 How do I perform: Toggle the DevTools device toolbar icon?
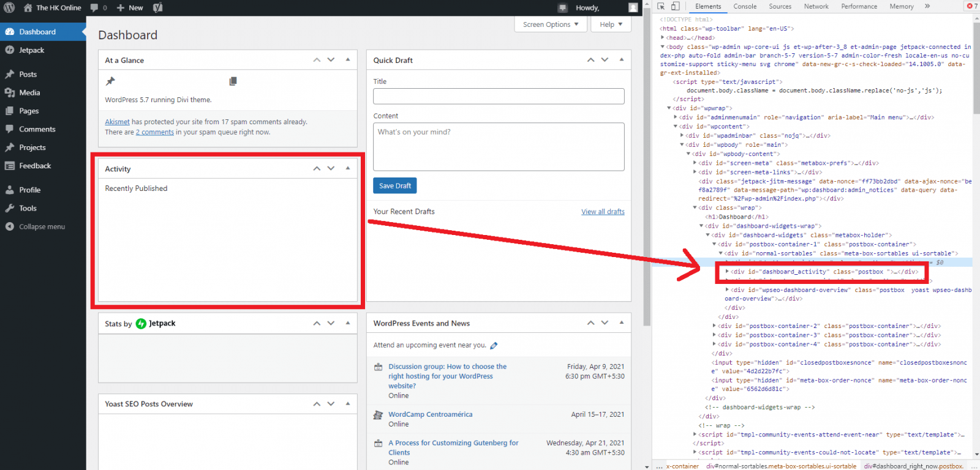[675, 6]
